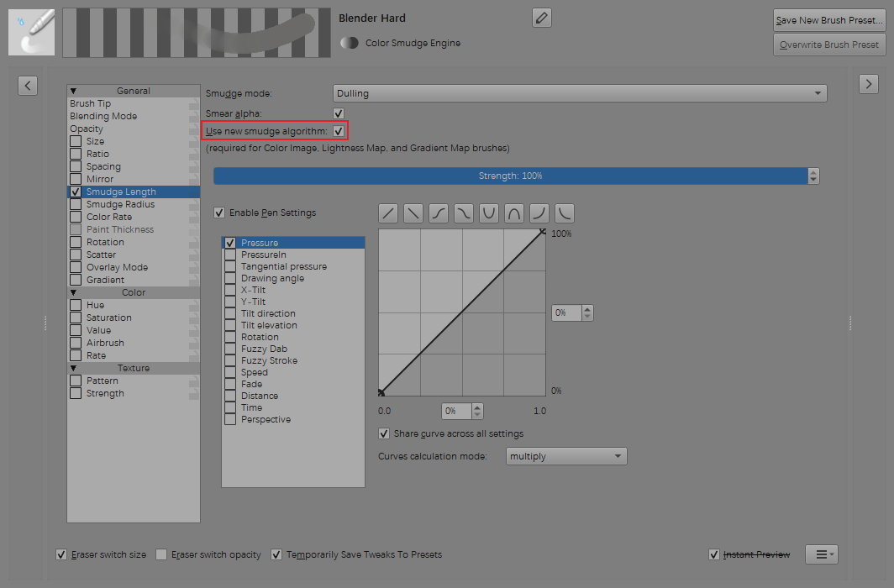Collapse the General section triangle
The width and height of the screenshot is (894, 588).
click(74, 92)
